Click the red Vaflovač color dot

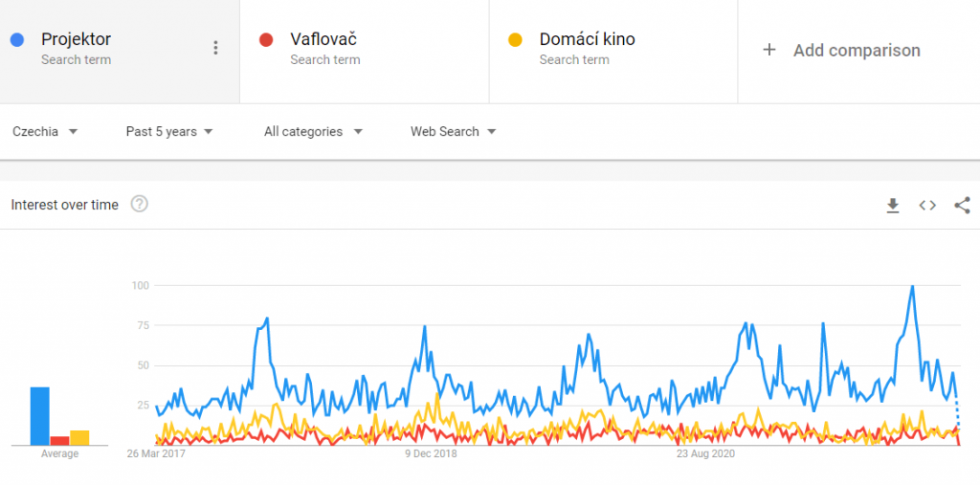point(267,40)
